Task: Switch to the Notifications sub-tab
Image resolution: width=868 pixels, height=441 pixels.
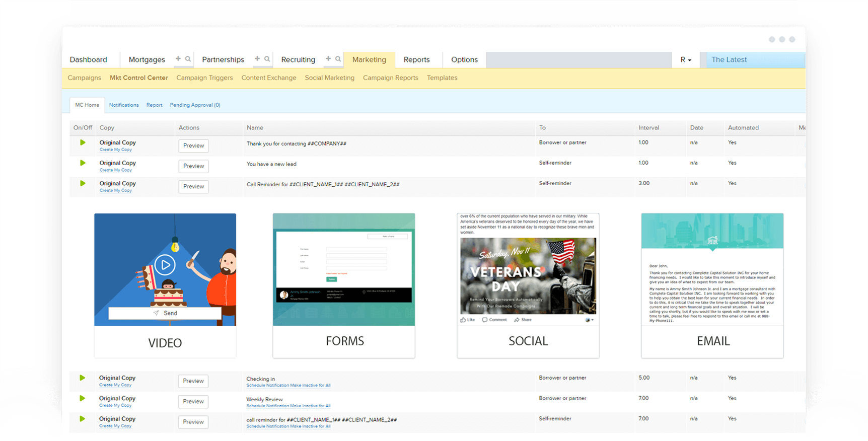Action: [124, 105]
